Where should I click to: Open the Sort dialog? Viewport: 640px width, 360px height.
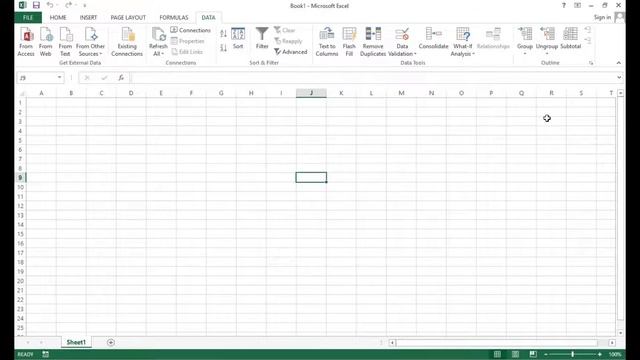click(x=238, y=39)
